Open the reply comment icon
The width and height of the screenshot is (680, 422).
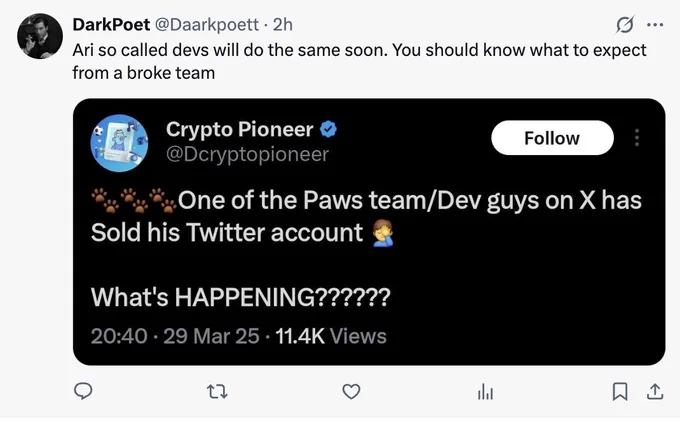point(83,391)
